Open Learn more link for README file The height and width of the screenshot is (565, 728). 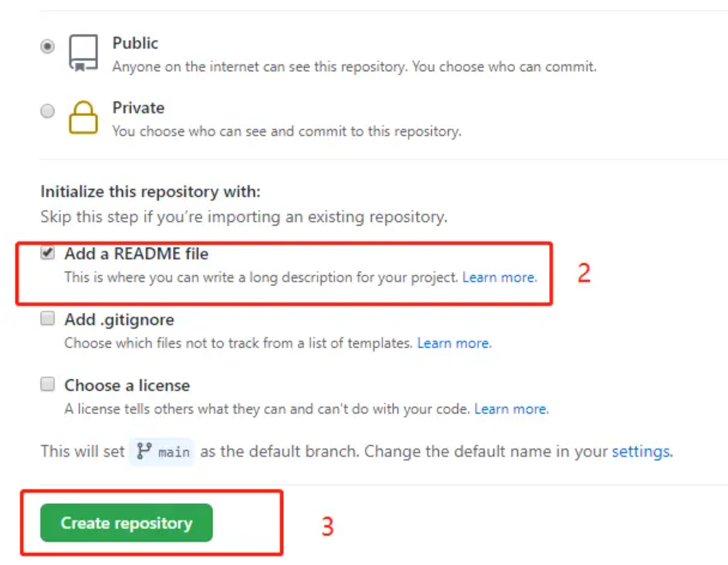coord(500,277)
